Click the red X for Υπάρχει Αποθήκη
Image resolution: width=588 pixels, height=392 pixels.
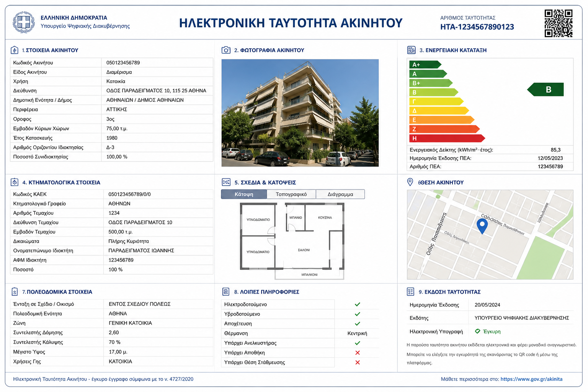point(358,353)
